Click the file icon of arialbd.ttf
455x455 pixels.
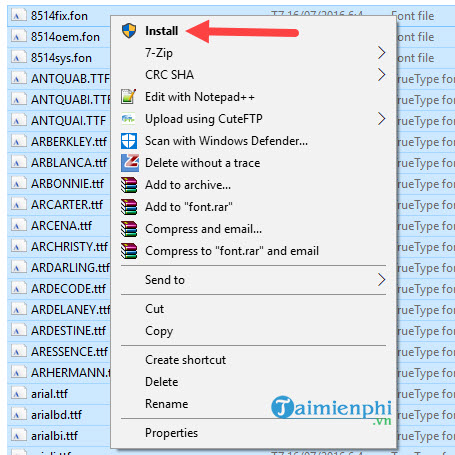pos(18,414)
